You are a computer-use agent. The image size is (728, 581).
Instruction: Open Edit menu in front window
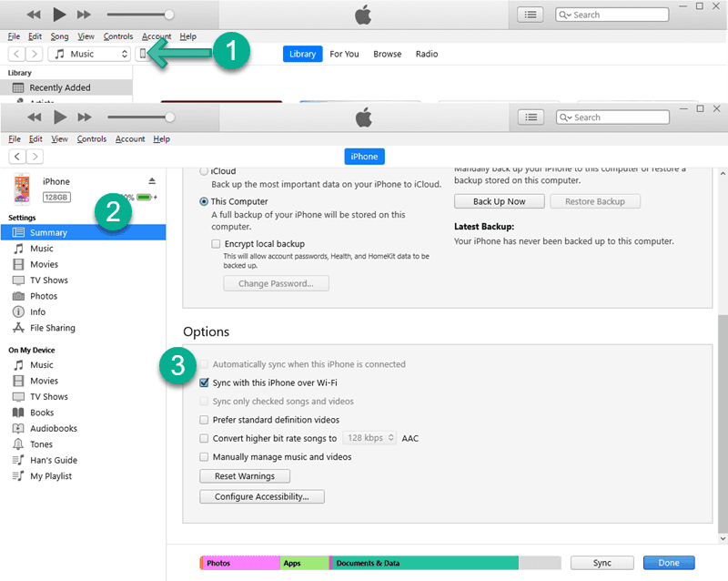click(35, 139)
